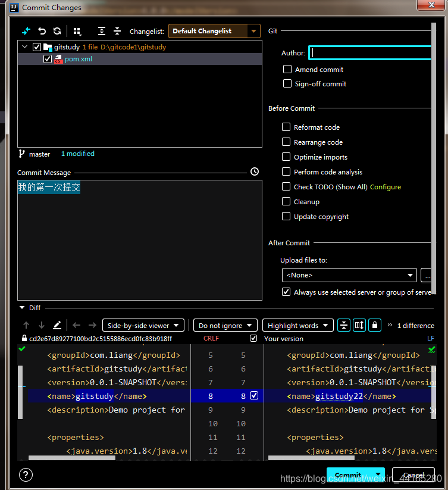Select the pom.xml file name
This screenshot has width=448, height=490.
(x=79, y=59)
